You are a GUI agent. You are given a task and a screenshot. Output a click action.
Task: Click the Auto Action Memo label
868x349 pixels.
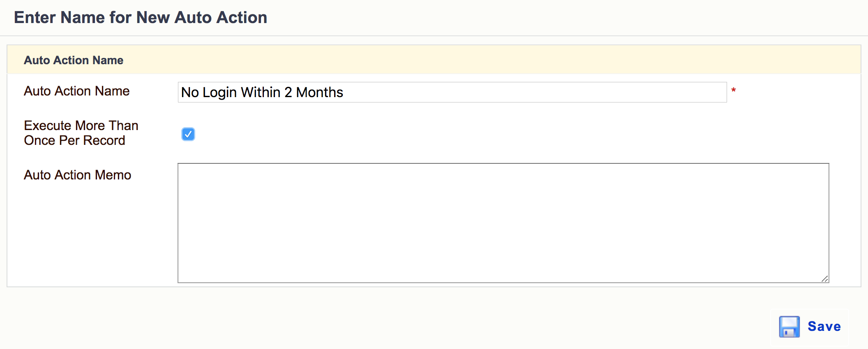coord(77,175)
